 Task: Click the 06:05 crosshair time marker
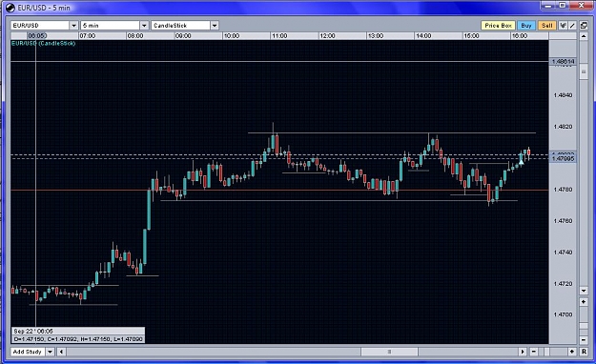tap(37, 36)
